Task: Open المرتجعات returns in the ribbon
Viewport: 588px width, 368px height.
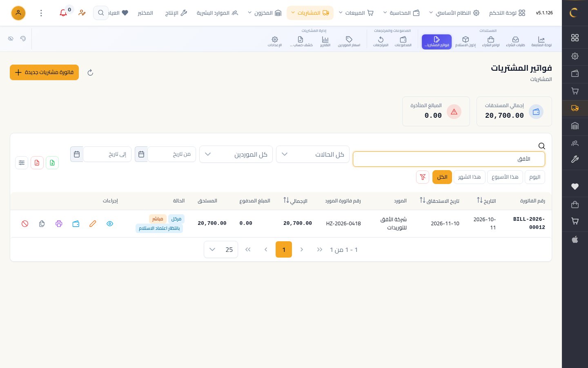Action: pyautogui.click(x=381, y=42)
